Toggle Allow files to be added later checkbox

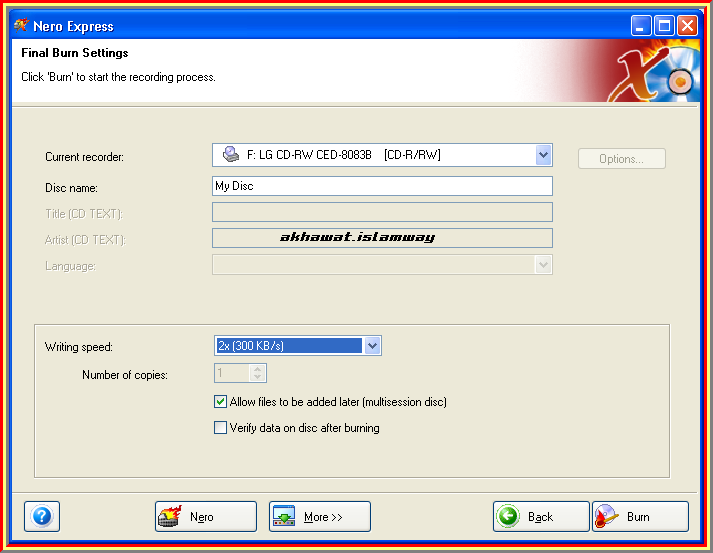tap(221, 402)
